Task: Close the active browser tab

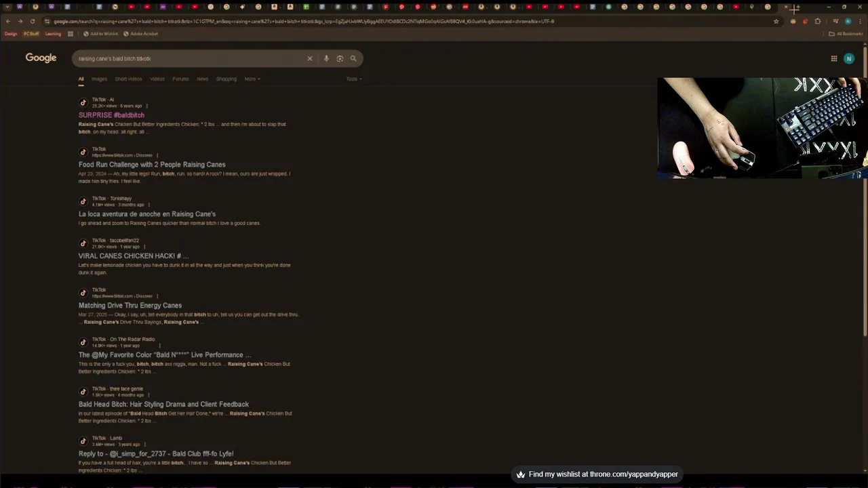Action: point(786,7)
